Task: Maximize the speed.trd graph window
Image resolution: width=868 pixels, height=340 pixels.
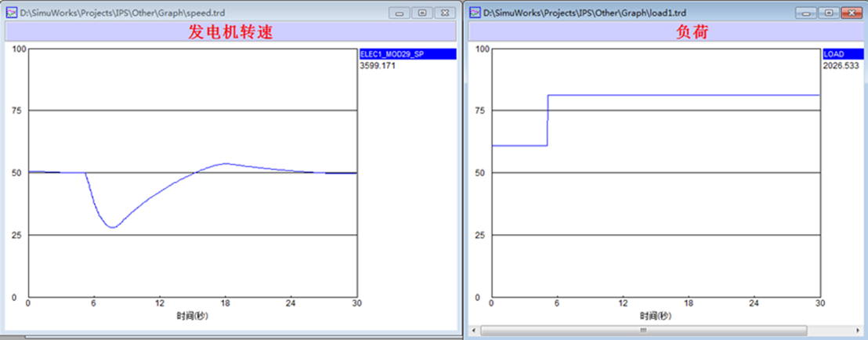Action: coord(421,13)
